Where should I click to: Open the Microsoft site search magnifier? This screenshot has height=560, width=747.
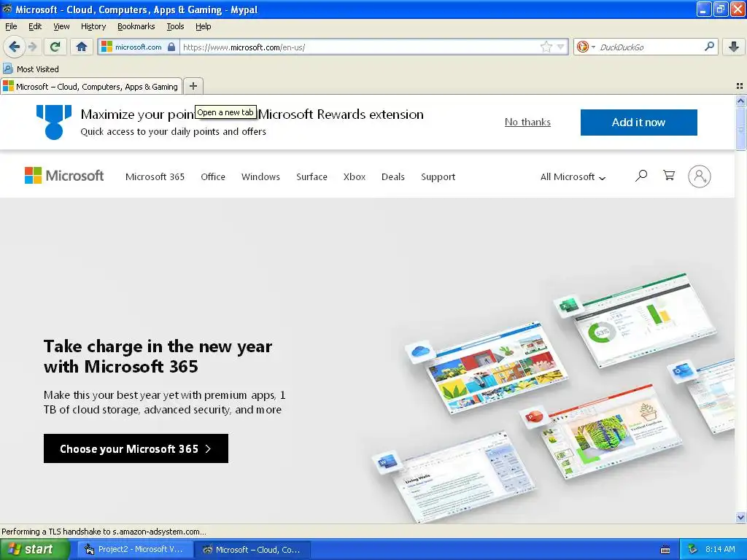click(x=641, y=176)
